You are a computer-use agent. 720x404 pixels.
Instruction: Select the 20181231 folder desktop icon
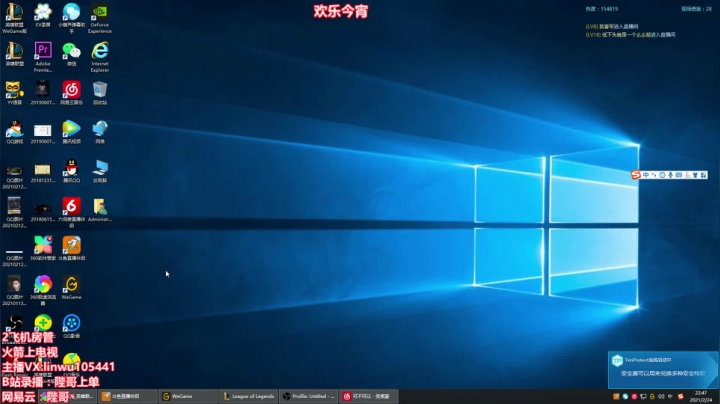point(43,171)
